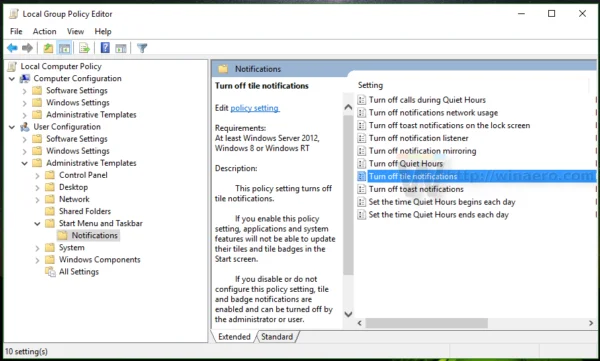Screen dimensions: 600x361
Task: Select 'Turn off notifications network usage'
Action: (433, 113)
